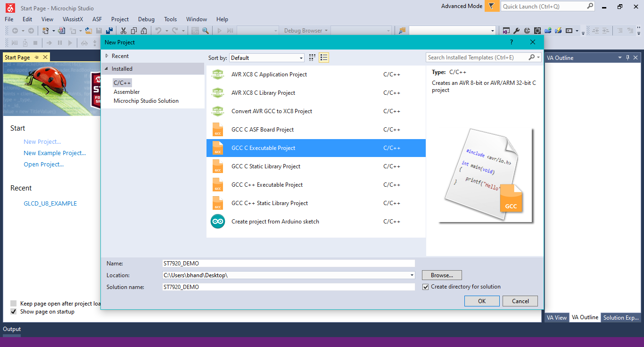Image resolution: width=644 pixels, height=347 pixels.
Task: Open the Location path dropdown
Action: tap(412, 275)
